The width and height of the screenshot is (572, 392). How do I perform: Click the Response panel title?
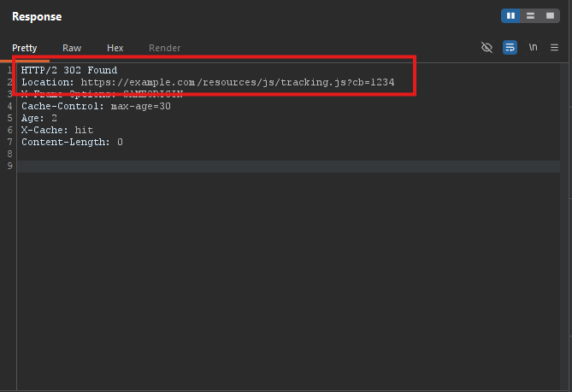click(x=37, y=17)
